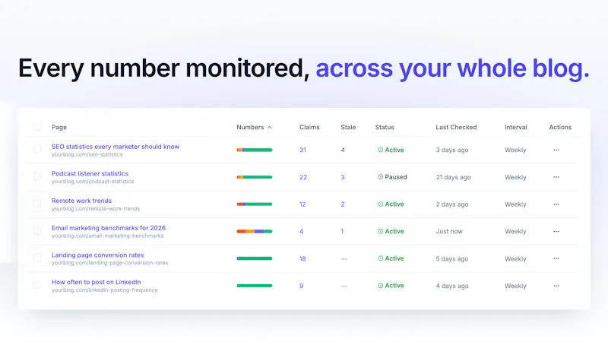Image resolution: width=608 pixels, height=364 pixels.
Task: Click the yourblog.com/seo-statistics URL text
Action: pyautogui.click(x=87, y=154)
